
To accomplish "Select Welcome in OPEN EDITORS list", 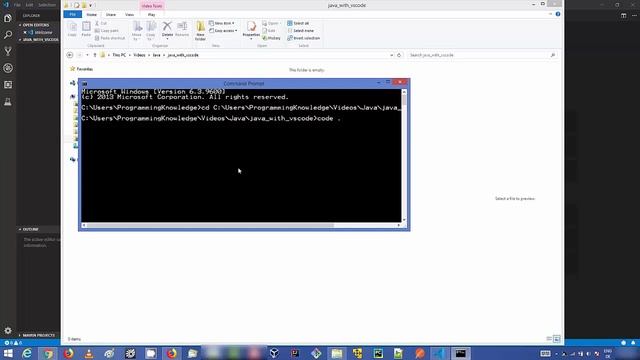I will 43,32.
